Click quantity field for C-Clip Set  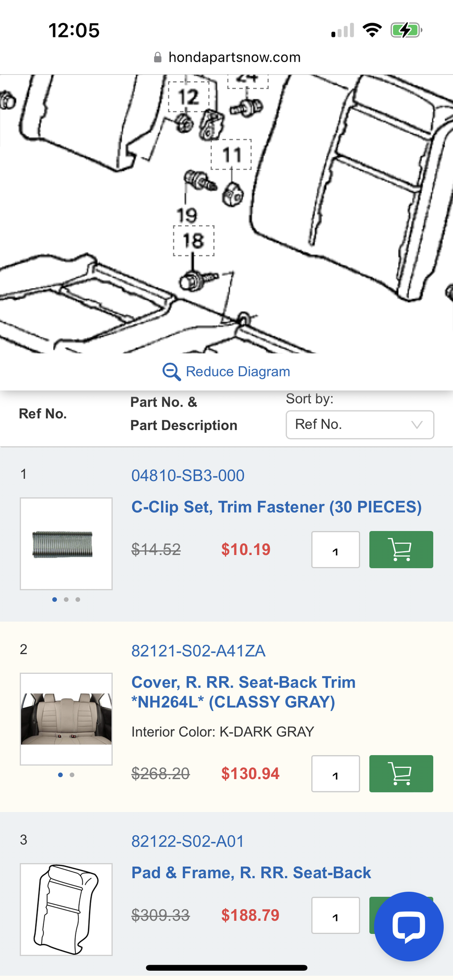[x=335, y=550]
